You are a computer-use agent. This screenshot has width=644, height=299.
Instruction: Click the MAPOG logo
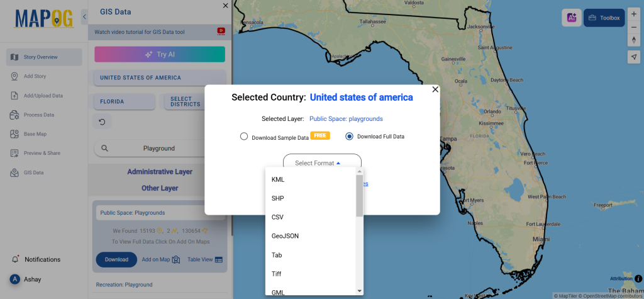[x=44, y=18]
